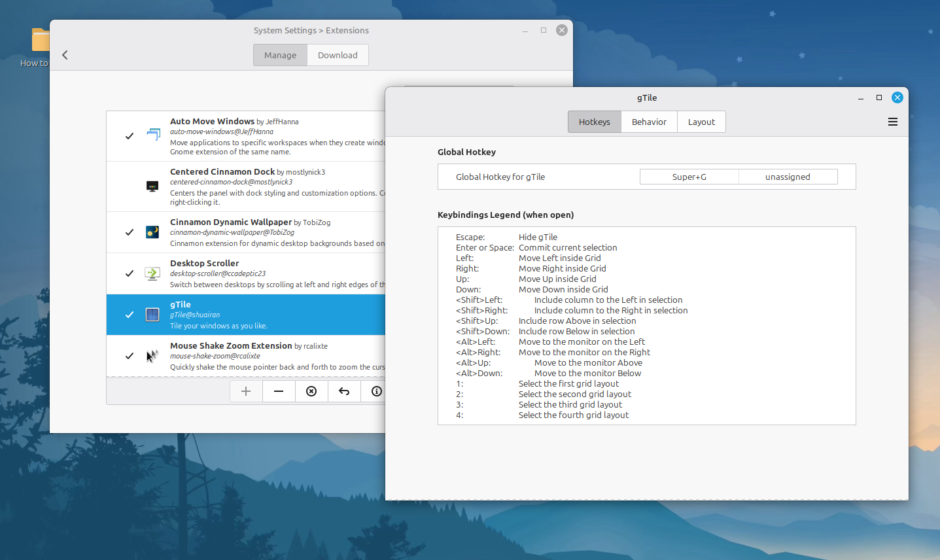Click the Centered Cinnamon Dock icon

[x=152, y=186]
